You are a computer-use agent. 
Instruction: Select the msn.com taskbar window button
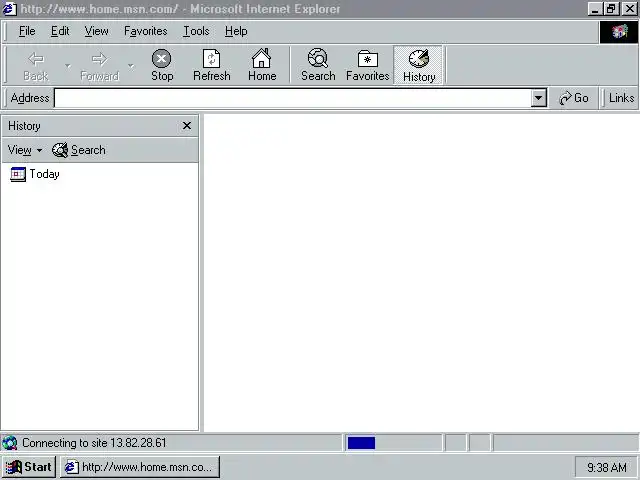140,467
